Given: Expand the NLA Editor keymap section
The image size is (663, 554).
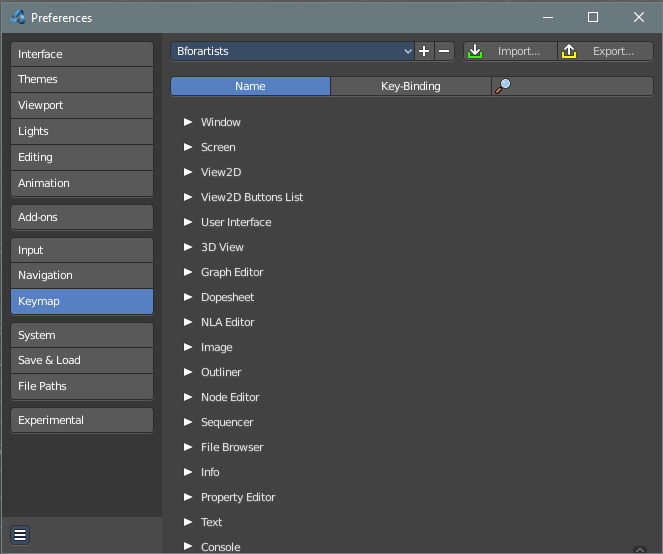Looking at the screenshot, I should tap(188, 322).
